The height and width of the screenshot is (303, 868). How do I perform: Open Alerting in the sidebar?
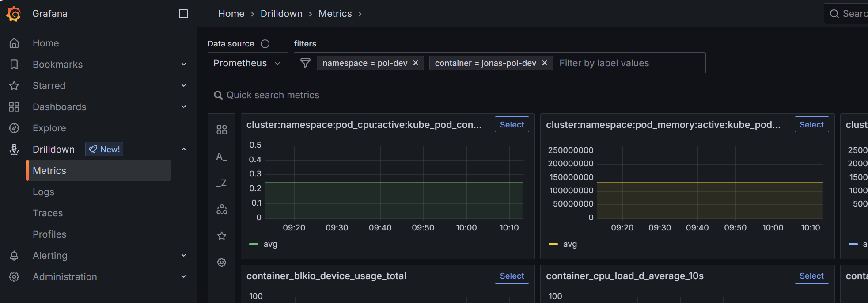pyautogui.click(x=50, y=256)
